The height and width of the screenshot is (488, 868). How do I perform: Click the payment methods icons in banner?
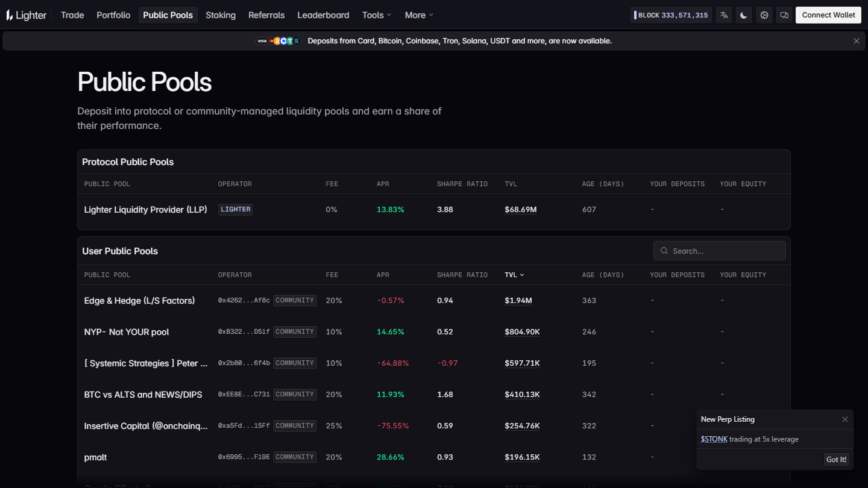tap(278, 41)
